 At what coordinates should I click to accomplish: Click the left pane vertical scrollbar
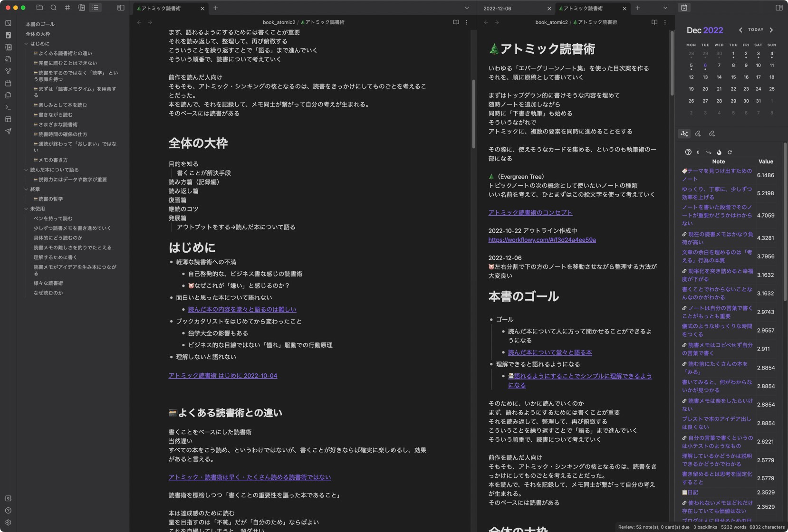point(473,114)
